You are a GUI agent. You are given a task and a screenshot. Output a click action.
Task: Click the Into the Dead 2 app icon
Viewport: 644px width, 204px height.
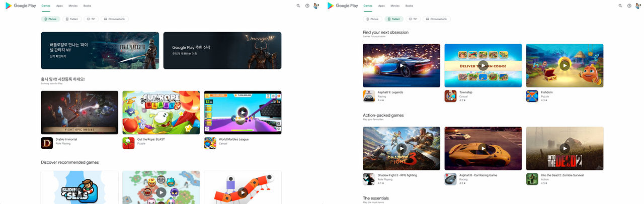(532, 179)
